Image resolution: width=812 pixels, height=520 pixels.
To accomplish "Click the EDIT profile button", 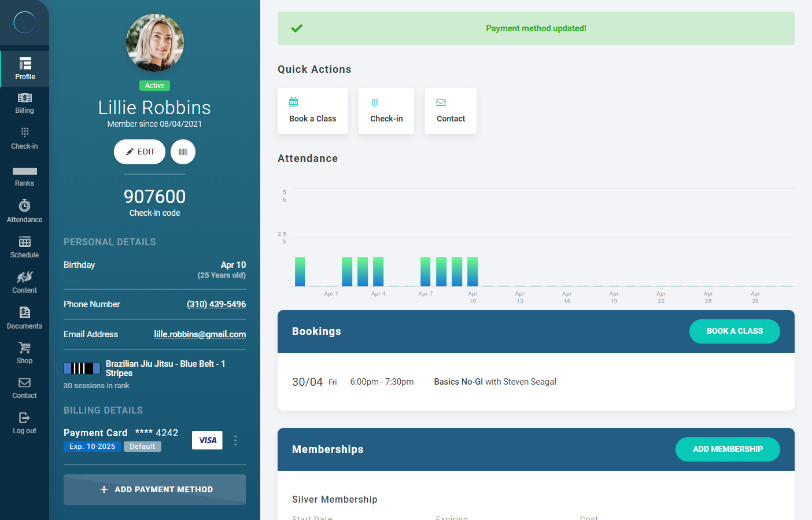I will pyautogui.click(x=139, y=152).
